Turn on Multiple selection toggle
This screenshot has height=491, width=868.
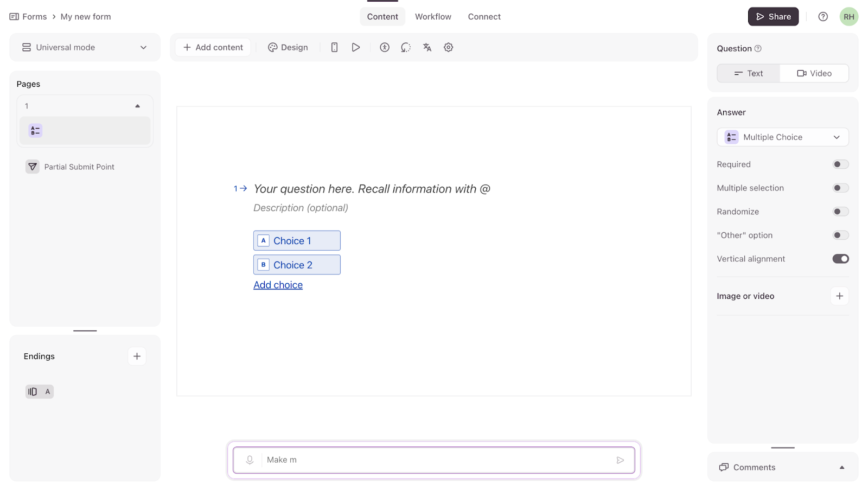coord(840,188)
